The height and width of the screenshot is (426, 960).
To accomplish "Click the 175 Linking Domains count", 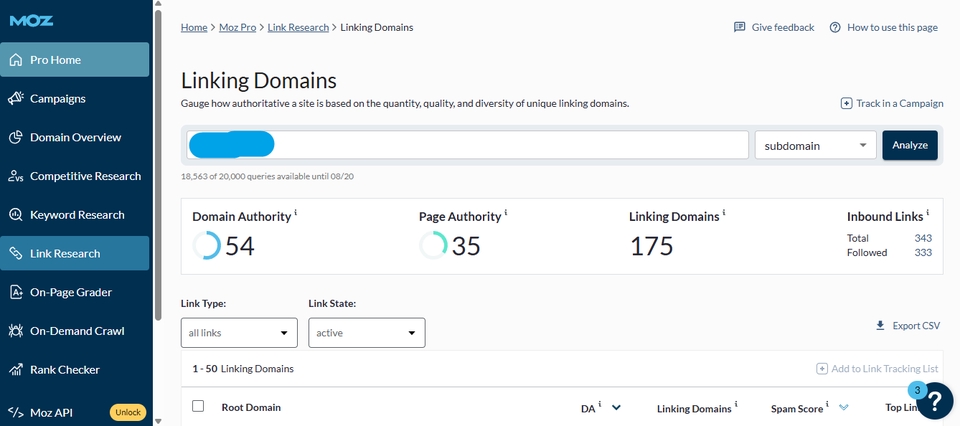I will pos(652,246).
